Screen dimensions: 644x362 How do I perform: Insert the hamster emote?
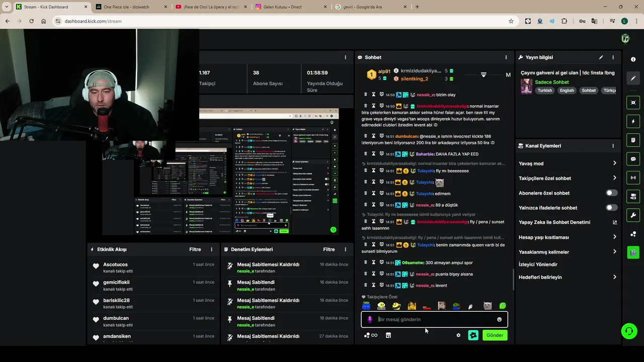[x=442, y=306]
